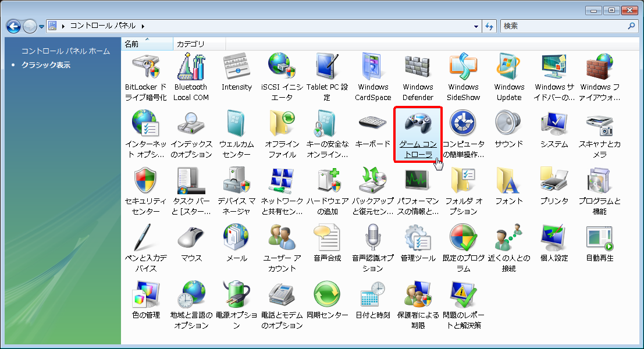Open ゲーム コントローラ

(418, 134)
